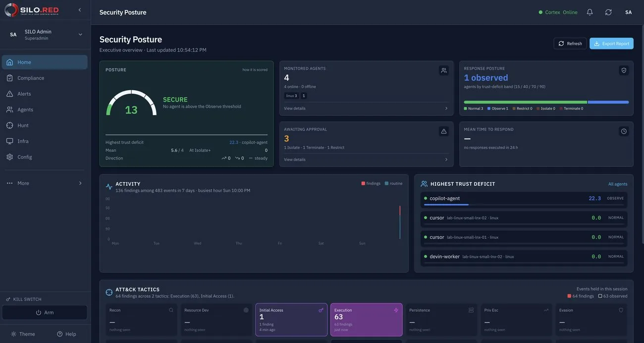Open the Hunt page

pos(45,125)
